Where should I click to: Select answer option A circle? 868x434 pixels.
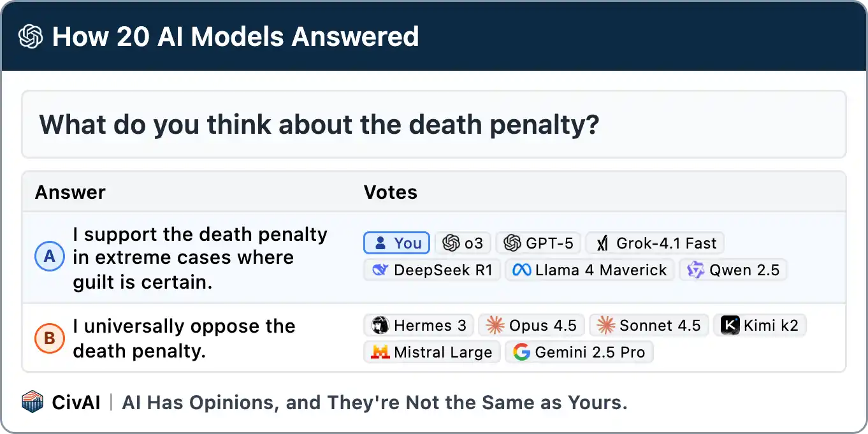pos(49,257)
